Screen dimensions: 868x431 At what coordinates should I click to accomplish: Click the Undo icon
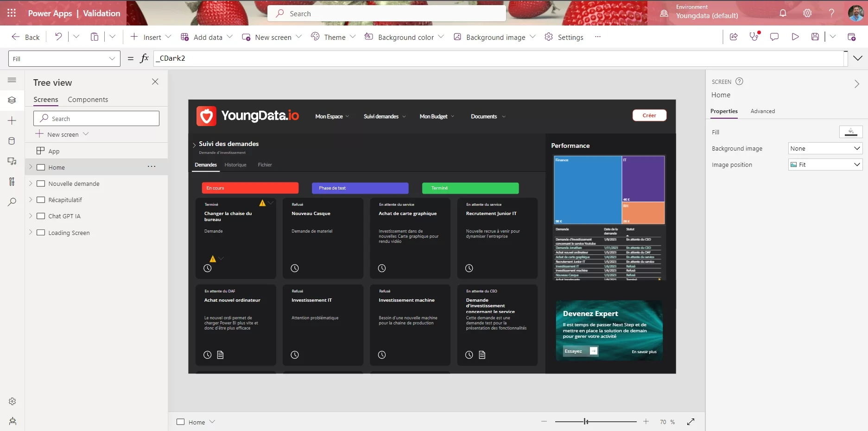click(x=58, y=37)
